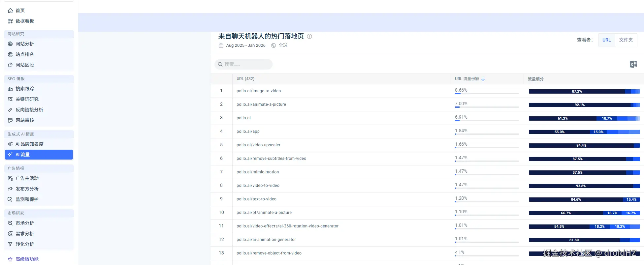The image size is (644, 265).
Task: Click in the 搜索 input field
Action: (243, 64)
